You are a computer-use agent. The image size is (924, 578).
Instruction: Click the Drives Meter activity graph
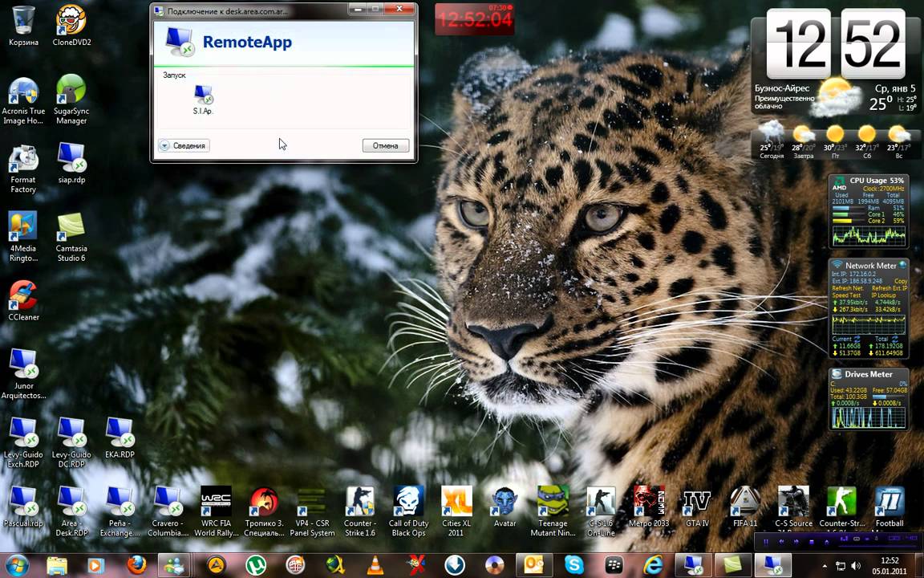[x=869, y=417]
